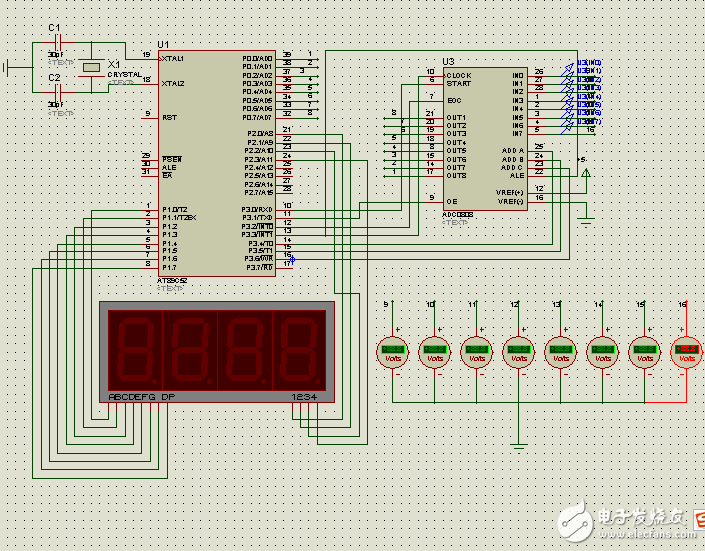Select the X1 crystal component
705x551 pixels.
[x=91, y=67]
